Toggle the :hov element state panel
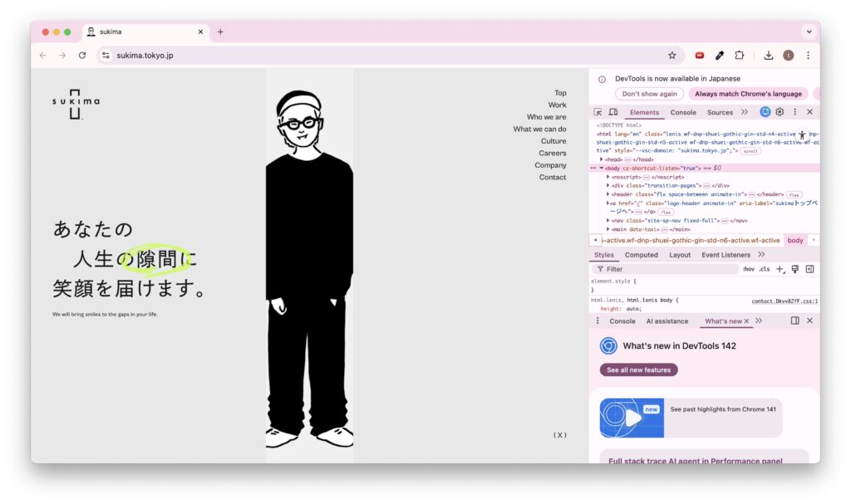Viewport: 851px width, 504px height. pyautogui.click(x=748, y=269)
